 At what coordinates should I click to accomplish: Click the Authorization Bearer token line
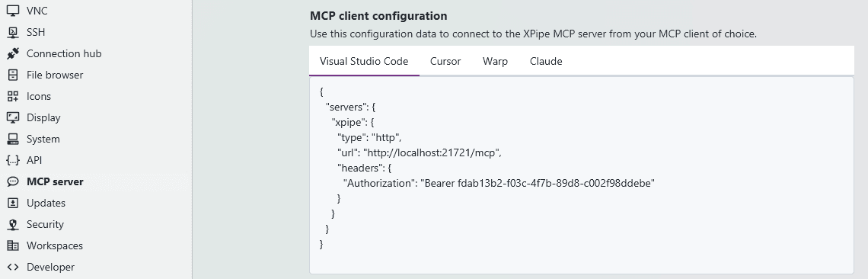(499, 183)
